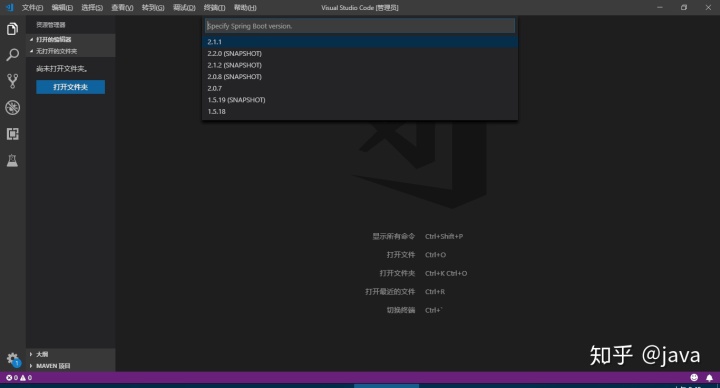This screenshot has height=388, width=720.
Task: Open the Debug view icon
Action: [12, 107]
